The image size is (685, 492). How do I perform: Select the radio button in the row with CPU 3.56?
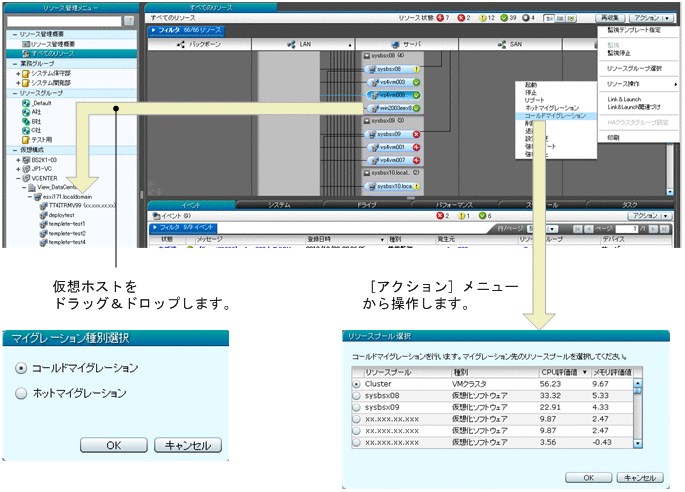[x=356, y=442]
